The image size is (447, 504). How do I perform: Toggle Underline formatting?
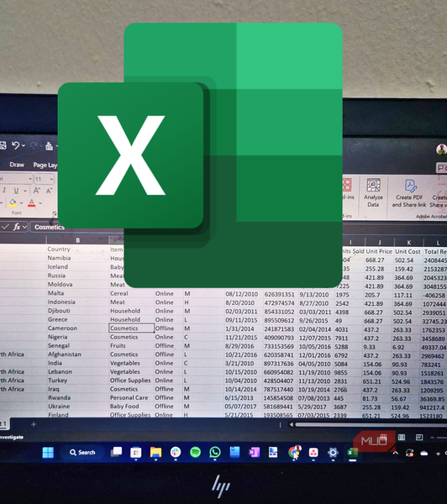pos(16,191)
